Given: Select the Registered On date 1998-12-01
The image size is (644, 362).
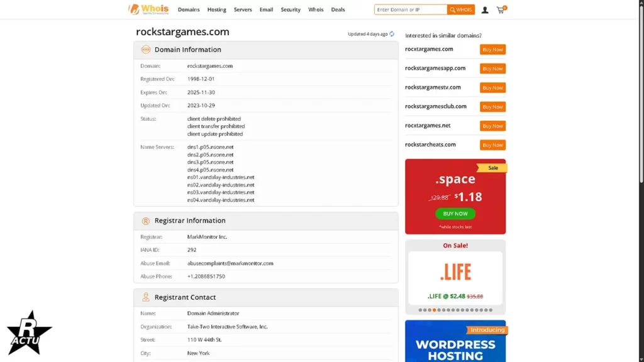Looking at the screenshot, I should (x=201, y=79).
